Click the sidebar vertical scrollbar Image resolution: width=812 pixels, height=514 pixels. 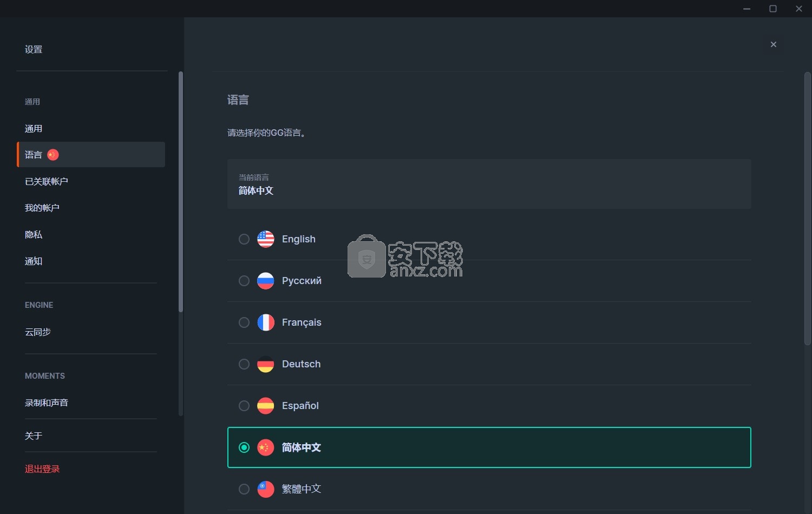coord(181,192)
